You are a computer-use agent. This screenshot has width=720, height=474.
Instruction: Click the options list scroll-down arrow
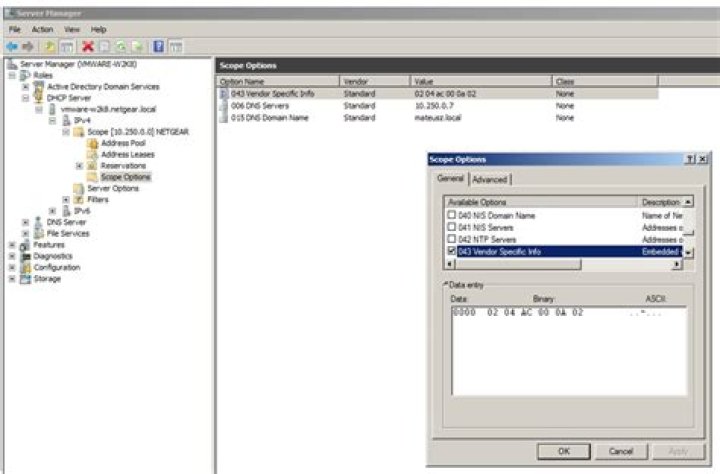pos(688,253)
